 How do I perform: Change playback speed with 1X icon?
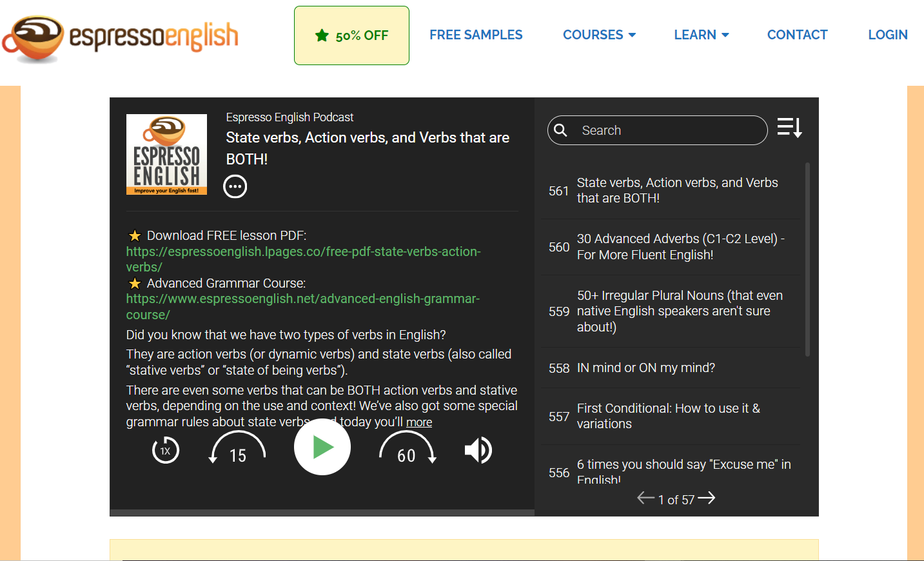(x=166, y=450)
